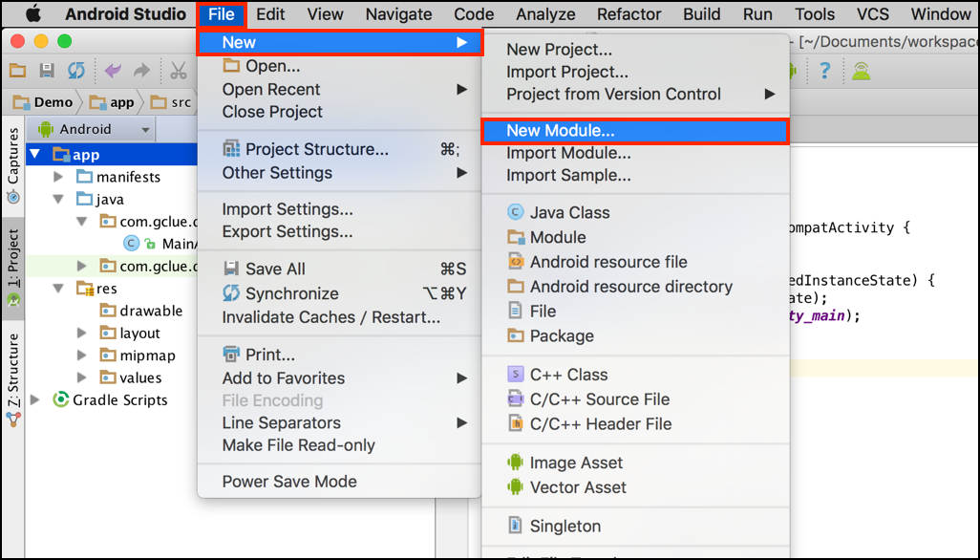The image size is (980, 560).
Task: Select the drawable folder in tree
Action: click(x=150, y=311)
